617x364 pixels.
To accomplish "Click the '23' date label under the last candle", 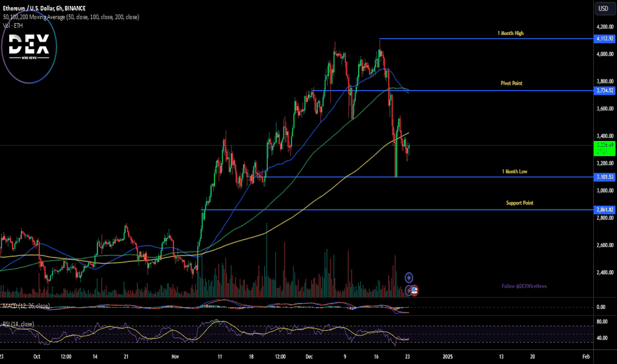I will pyautogui.click(x=408, y=357).
